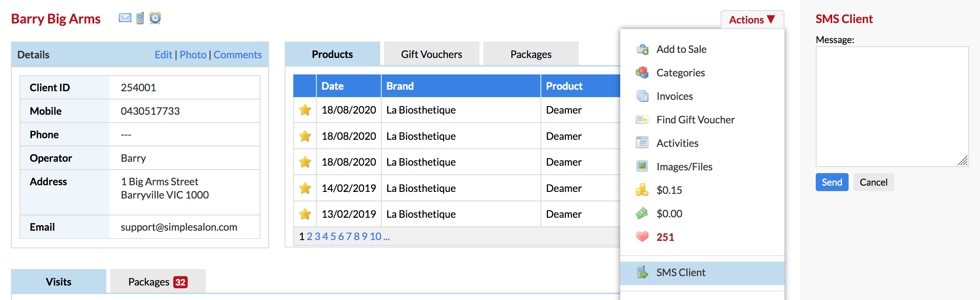Click the Add to Sale basket icon
This screenshot has width=980, height=300.
click(642, 49)
